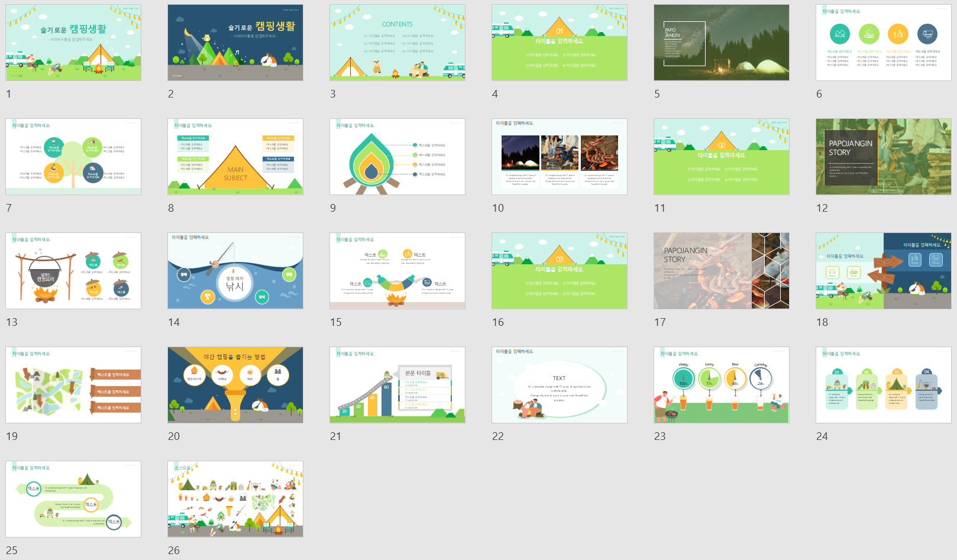Click the slide number "6" label
This screenshot has height=560, width=957.
tap(819, 94)
